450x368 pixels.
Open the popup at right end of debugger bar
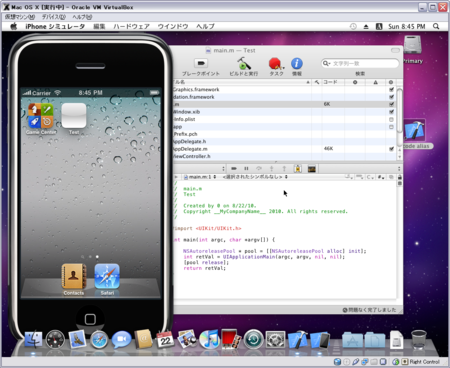(399, 169)
